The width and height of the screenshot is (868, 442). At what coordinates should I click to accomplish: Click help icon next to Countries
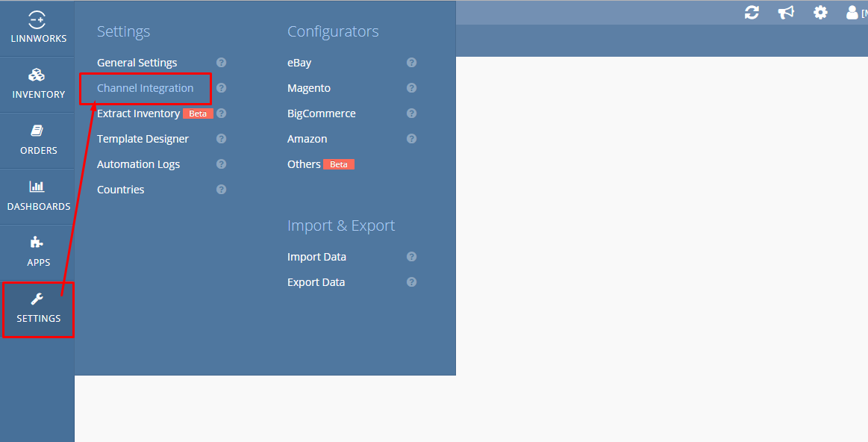(x=222, y=190)
